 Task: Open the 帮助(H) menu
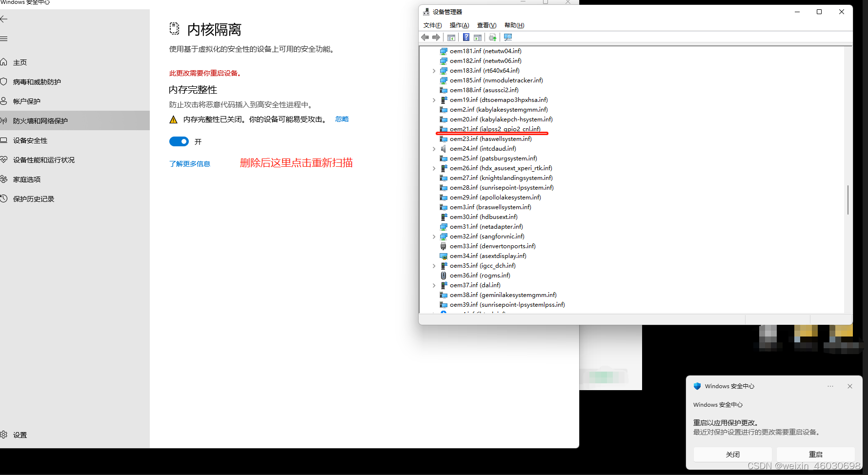click(514, 25)
